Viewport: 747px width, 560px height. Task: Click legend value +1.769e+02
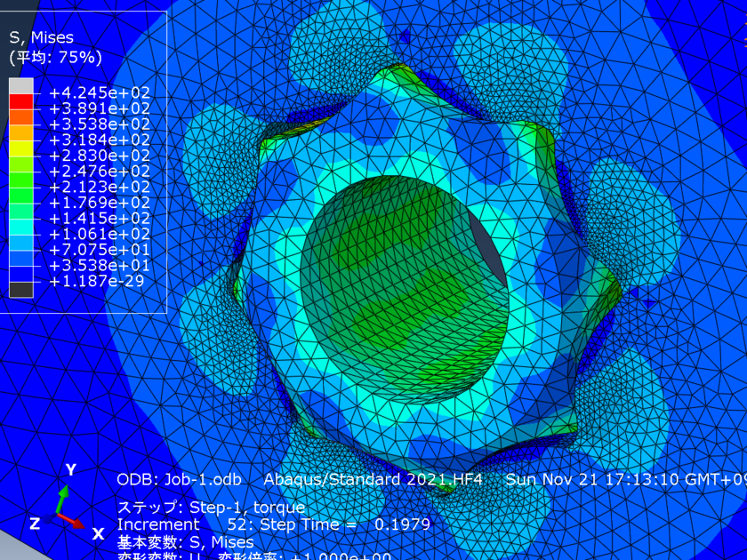(x=100, y=203)
